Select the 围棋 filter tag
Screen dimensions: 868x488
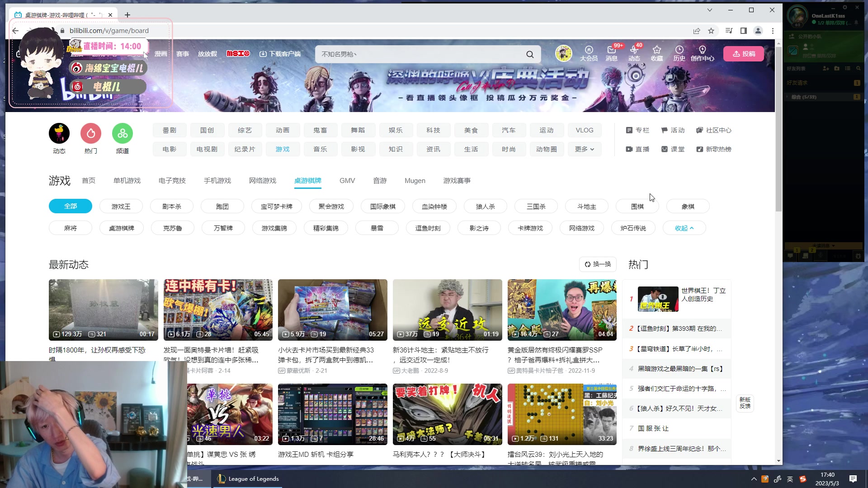pos(637,206)
